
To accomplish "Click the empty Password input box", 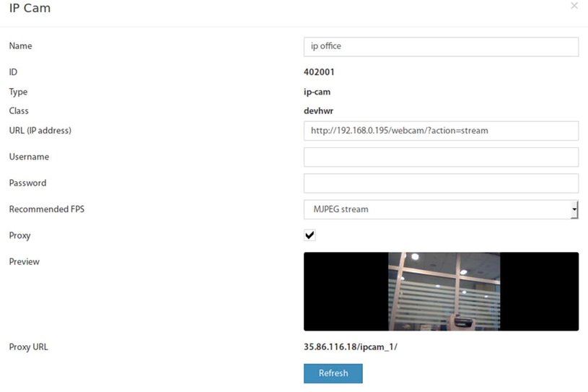I will (441, 183).
